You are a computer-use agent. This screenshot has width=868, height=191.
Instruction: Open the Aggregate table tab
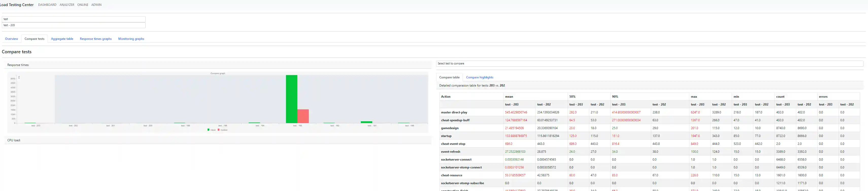[x=62, y=39]
